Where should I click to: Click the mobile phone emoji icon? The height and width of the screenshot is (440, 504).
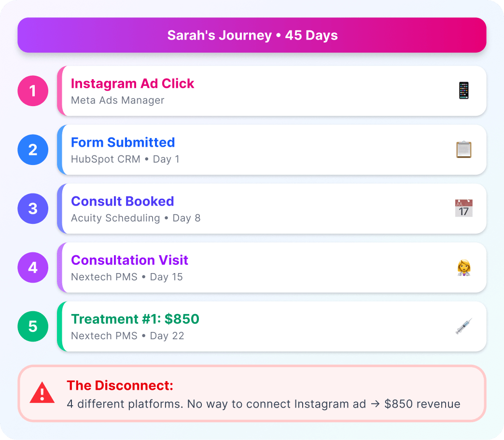(x=463, y=91)
